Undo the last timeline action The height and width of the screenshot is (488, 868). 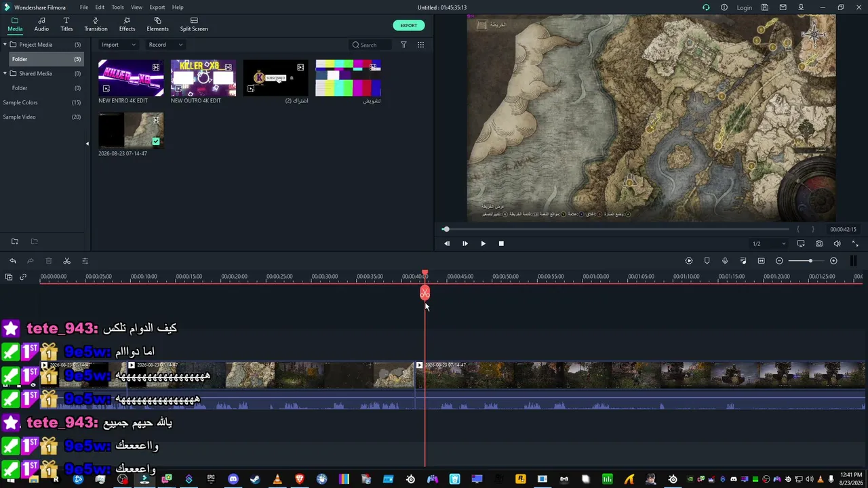[13, 261]
